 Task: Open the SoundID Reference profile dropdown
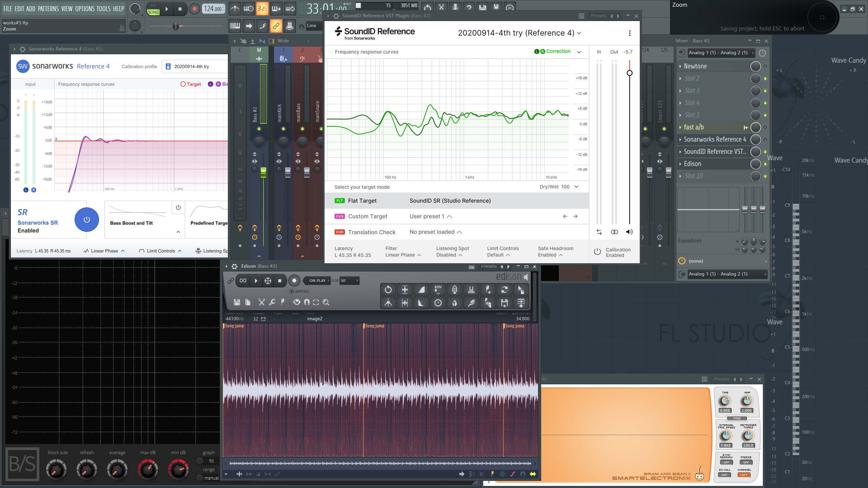click(x=519, y=33)
